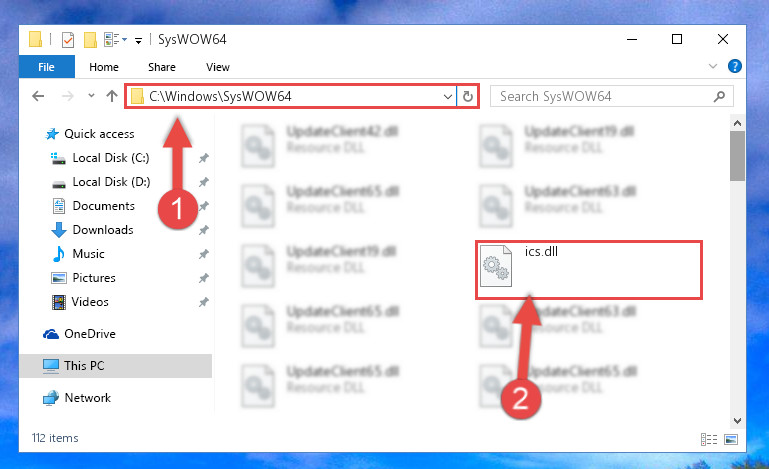This screenshot has width=769, height=469.
Task: Open the View ribbon tab
Action: pyautogui.click(x=218, y=67)
